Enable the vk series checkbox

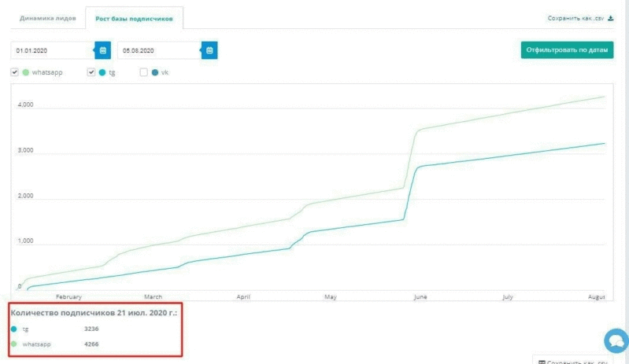coord(143,72)
